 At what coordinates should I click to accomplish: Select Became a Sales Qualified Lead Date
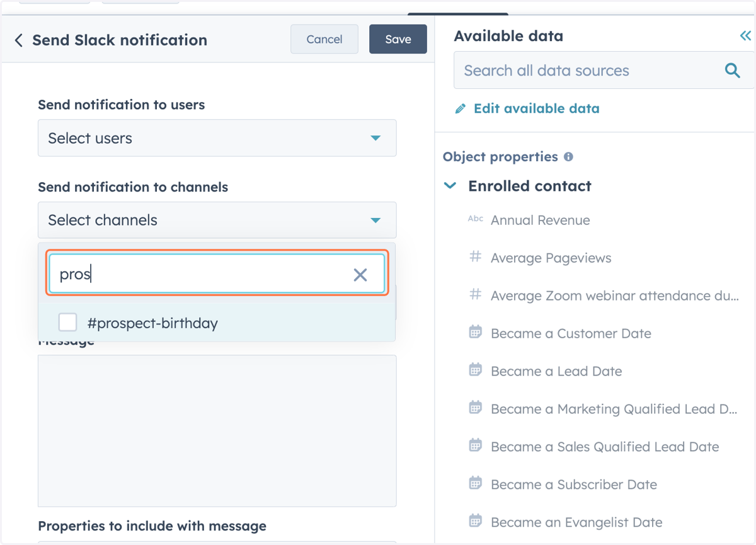pos(605,447)
